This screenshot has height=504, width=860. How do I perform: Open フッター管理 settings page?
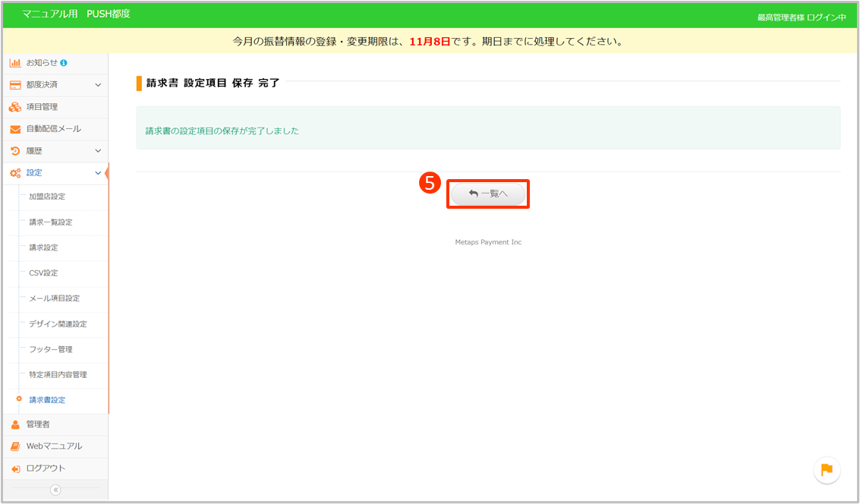click(50, 349)
